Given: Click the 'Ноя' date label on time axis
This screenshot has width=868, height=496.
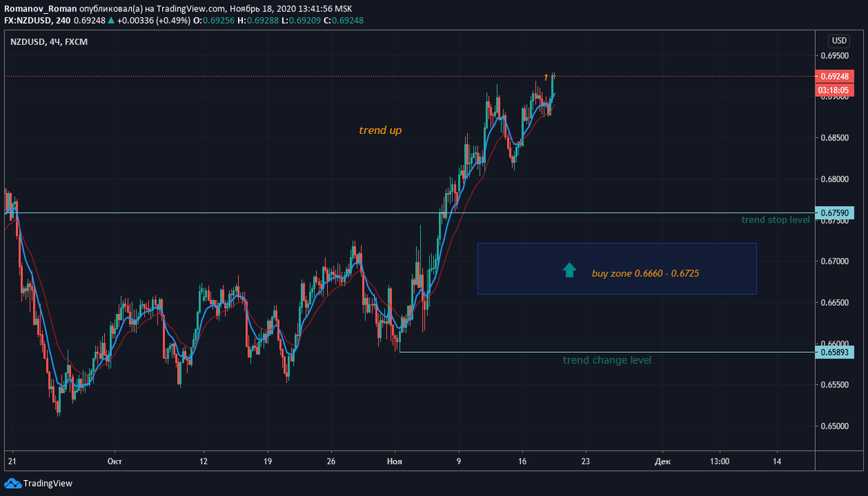Looking at the screenshot, I should click(394, 461).
